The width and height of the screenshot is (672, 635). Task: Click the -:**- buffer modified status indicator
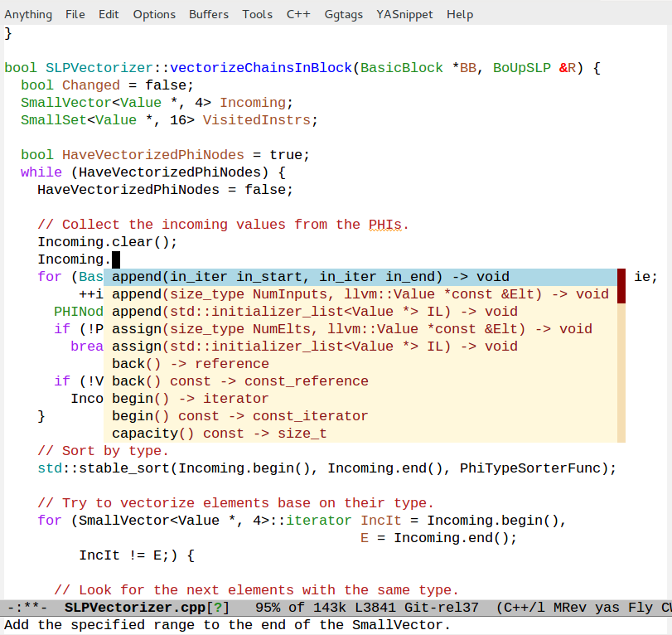coord(27,608)
